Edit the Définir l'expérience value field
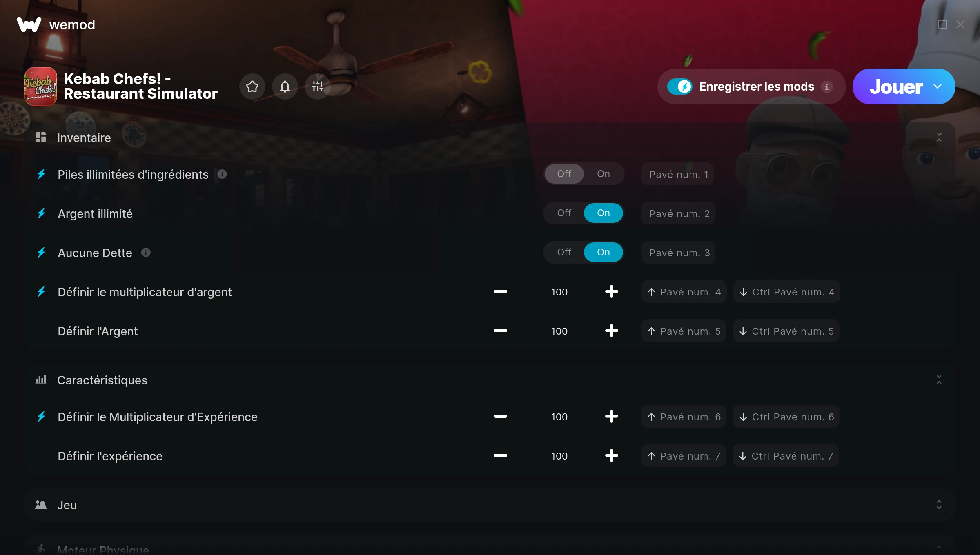980x555 pixels. [x=559, y=456]
